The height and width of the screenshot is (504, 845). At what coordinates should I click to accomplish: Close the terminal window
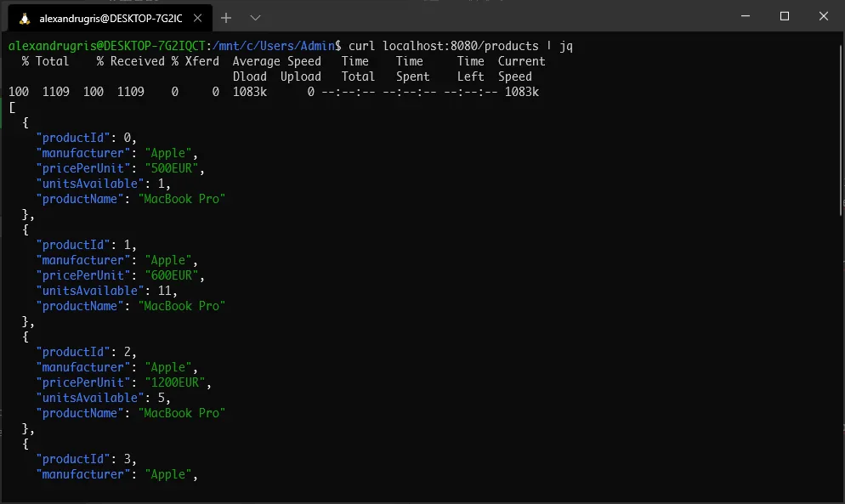(x=824, y=16)
